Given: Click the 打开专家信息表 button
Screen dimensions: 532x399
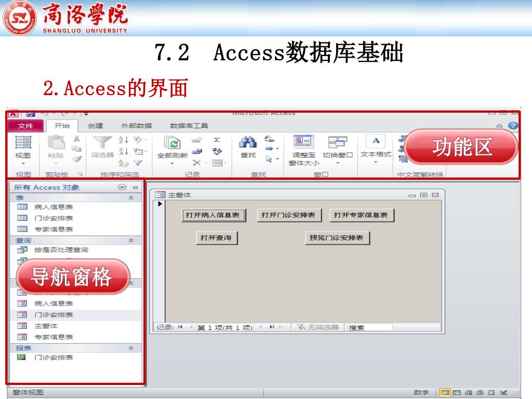Looking at the screenshot, I should (x=362, y=215).
